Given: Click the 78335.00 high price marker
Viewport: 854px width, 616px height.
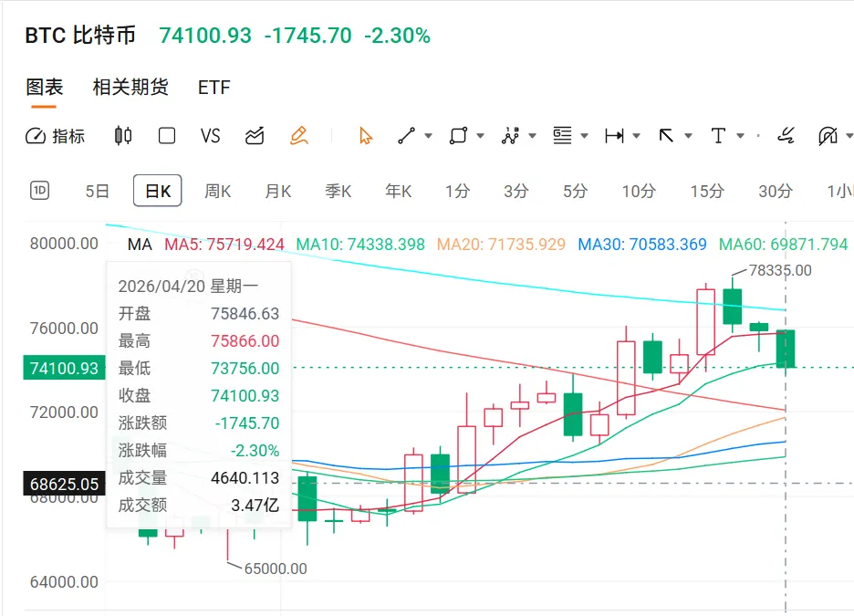Looking at the screenshot, I should pos(780,271).
